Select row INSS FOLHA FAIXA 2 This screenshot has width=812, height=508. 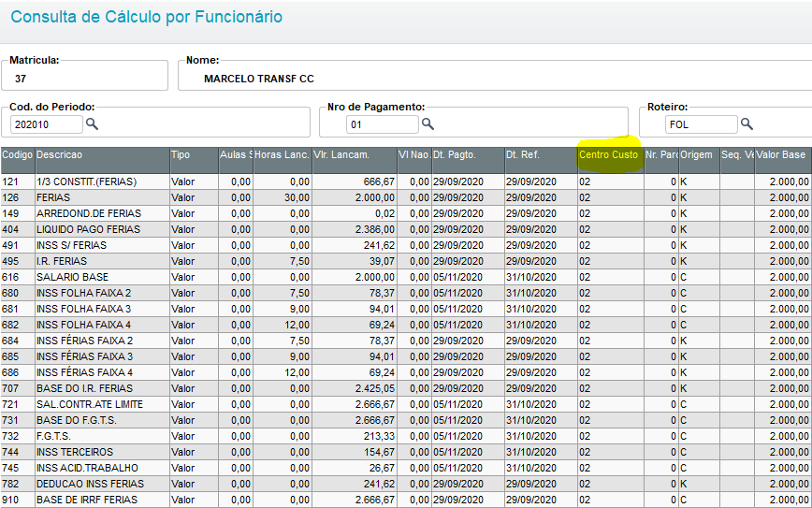[406, 293]
